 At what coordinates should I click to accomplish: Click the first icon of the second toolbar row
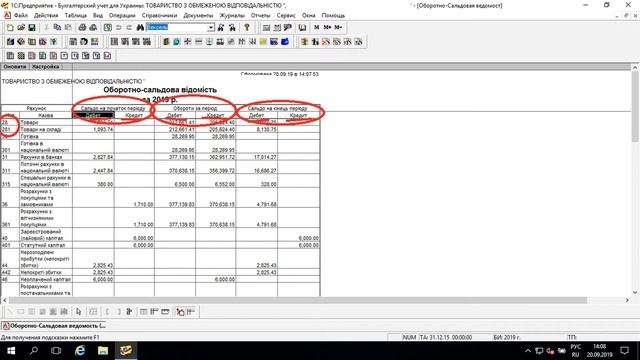(10, 42)
